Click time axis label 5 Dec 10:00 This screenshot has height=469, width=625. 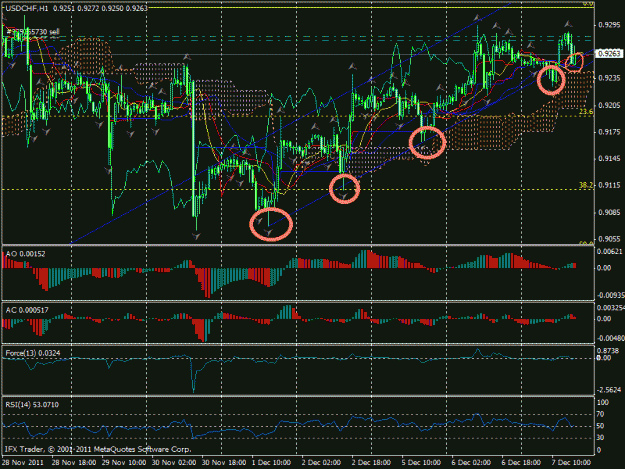pyautogui.click(x=421, y=463)
